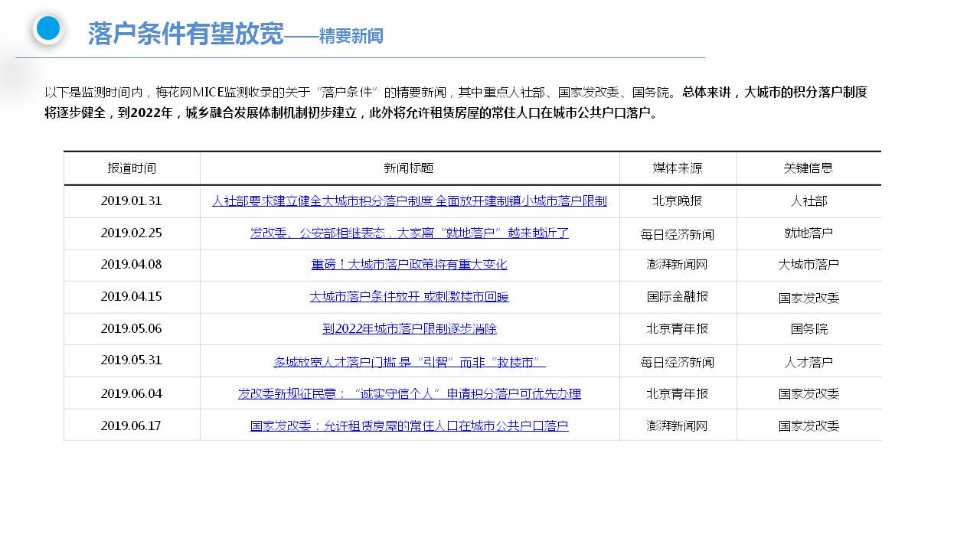Open the 多城放宽人才落户门槛 news link

[409, 362]
